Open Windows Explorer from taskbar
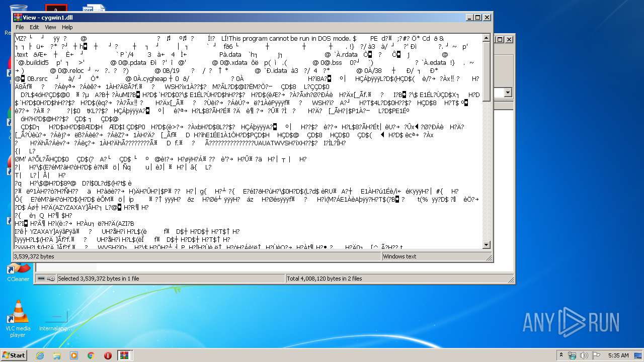644x362 pixels. (x=57, y=355)
